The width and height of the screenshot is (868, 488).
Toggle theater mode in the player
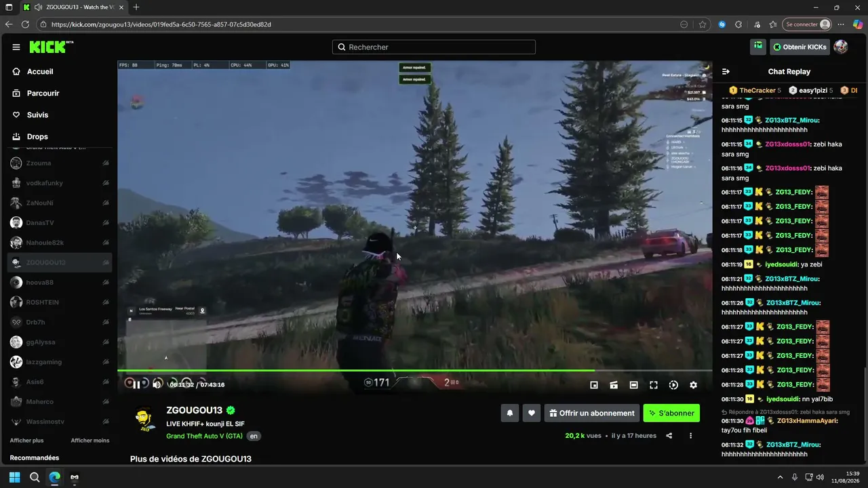[x=633, y=385]
